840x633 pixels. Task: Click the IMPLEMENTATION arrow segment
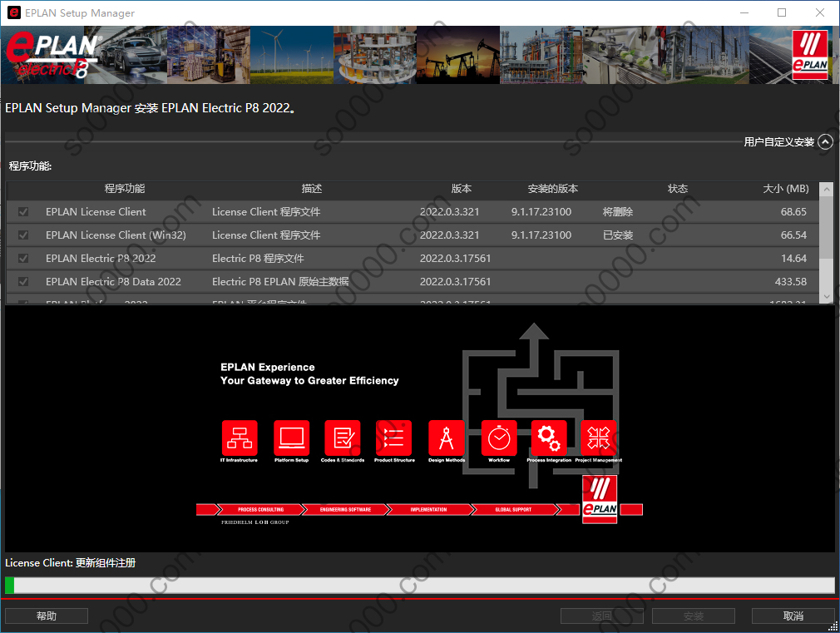[x=428, y=509]
